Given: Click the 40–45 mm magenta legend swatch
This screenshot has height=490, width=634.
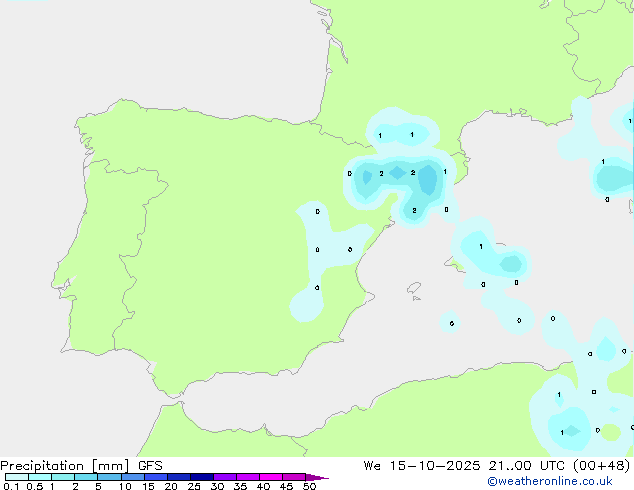Looking at the screenshot, I should pyautogui.click(x=271, y=477).
